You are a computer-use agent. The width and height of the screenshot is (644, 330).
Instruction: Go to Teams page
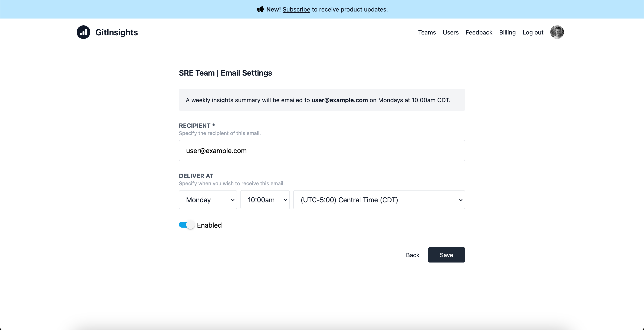tap(427, 33)
